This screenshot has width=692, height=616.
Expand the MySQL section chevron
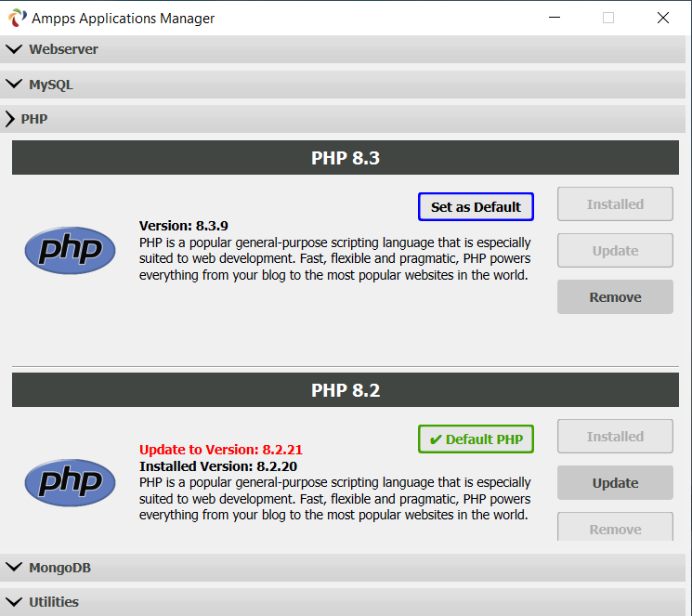tap(14, 84)
